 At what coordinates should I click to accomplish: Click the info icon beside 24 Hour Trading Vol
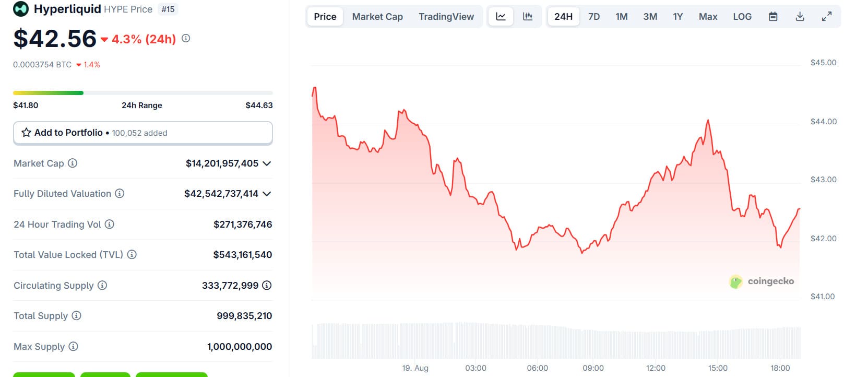(x=110, y=224)
